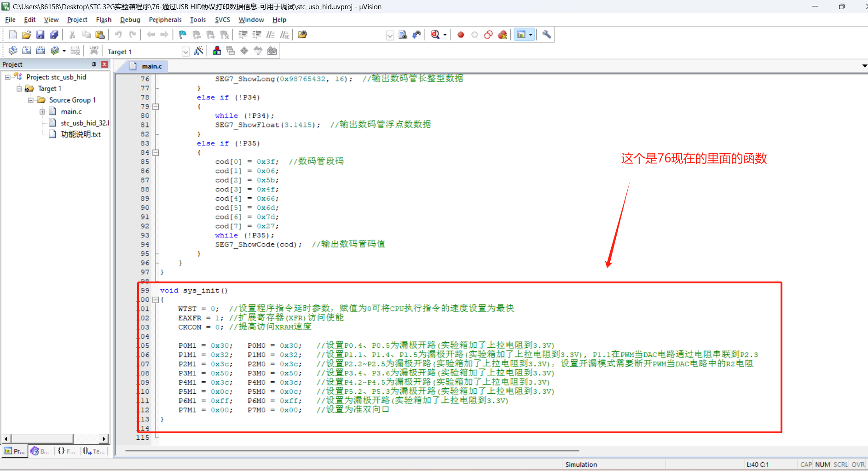868x471 pixels.
Task: Pin the Project panel with the pushpin
Action: coord(94,64)
